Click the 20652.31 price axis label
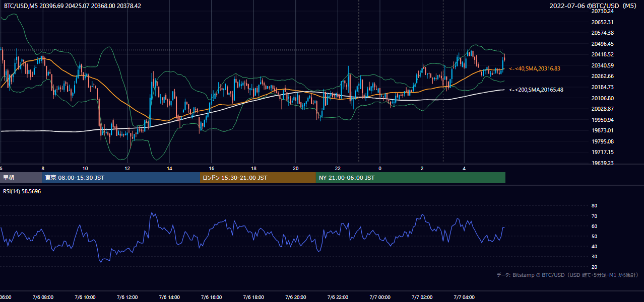The image size is (644, 302). tap(602, 22)
